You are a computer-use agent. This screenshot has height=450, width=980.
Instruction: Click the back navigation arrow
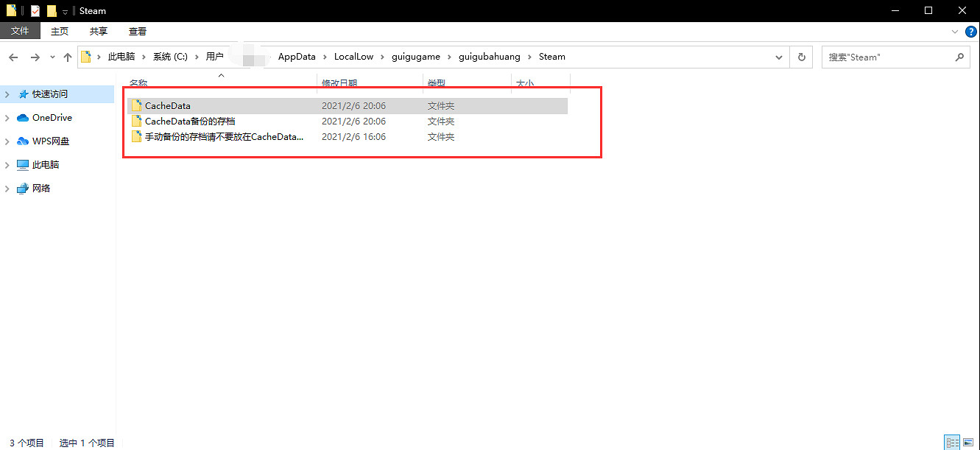(13, 57)
